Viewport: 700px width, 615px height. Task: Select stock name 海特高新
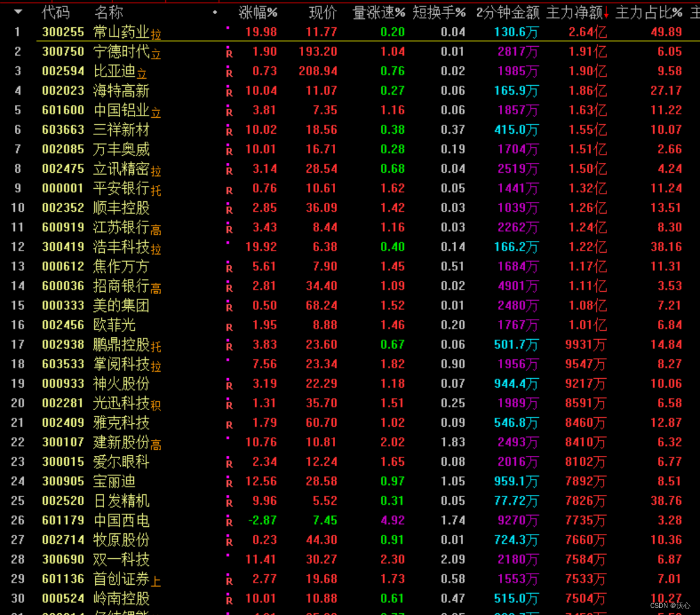[121, 91]
